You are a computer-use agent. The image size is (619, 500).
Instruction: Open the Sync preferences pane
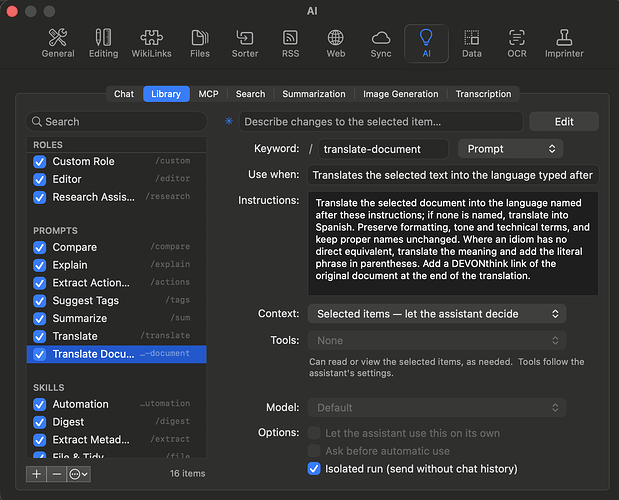point(381,43)
